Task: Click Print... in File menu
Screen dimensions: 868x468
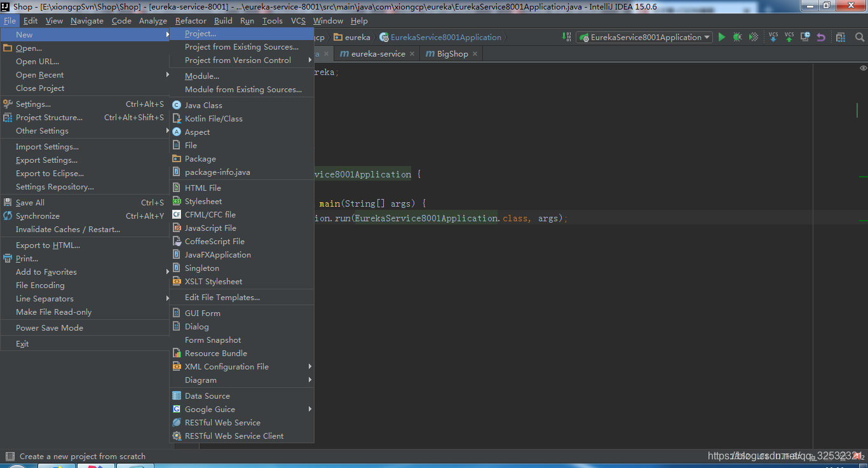Action: tap(85, 258)
